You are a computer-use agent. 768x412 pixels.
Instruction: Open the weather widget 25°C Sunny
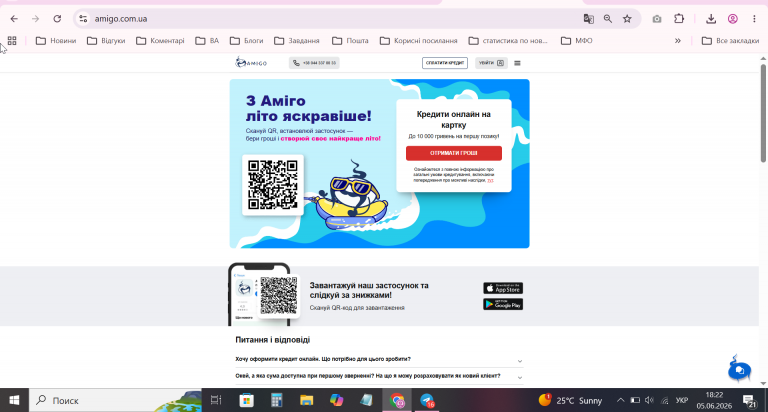coord(570,400)
